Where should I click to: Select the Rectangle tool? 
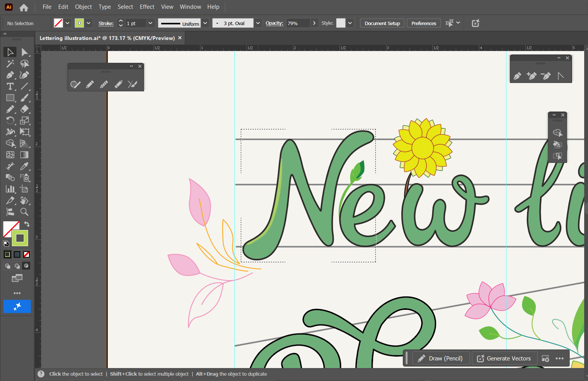(10, 98)
